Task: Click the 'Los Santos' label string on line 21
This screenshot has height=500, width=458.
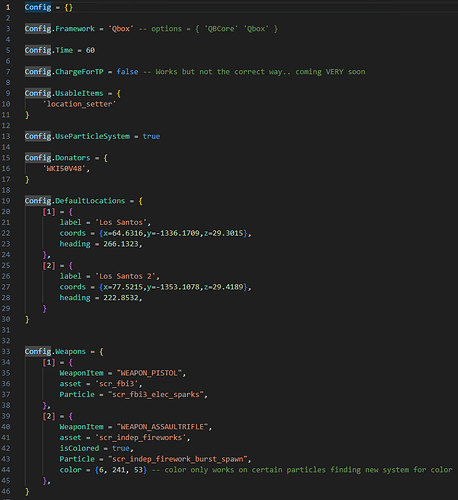Action: tap(121, 222)
